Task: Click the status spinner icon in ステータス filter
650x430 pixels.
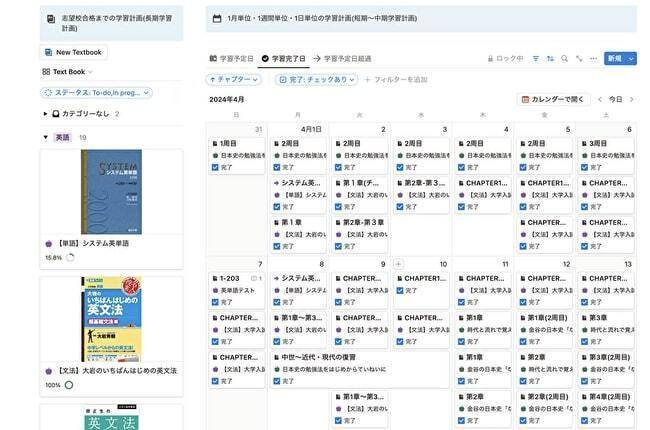Action: point(48,92)
